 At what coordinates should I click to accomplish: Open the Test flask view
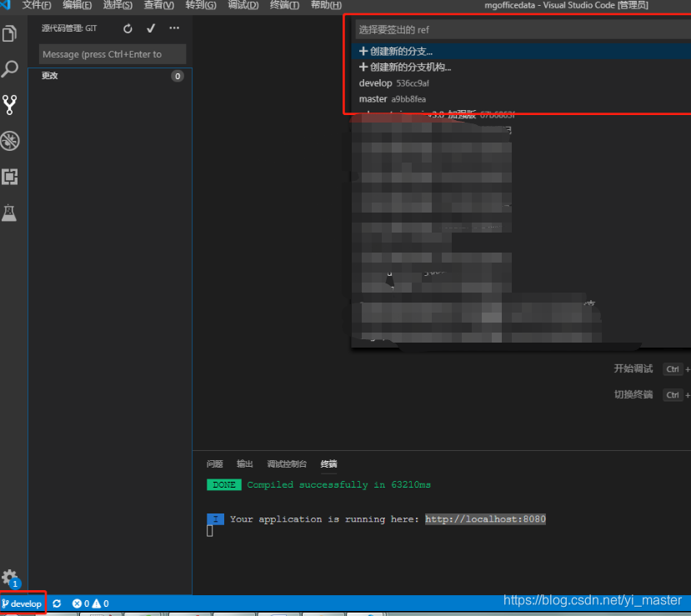click(9, 213)
